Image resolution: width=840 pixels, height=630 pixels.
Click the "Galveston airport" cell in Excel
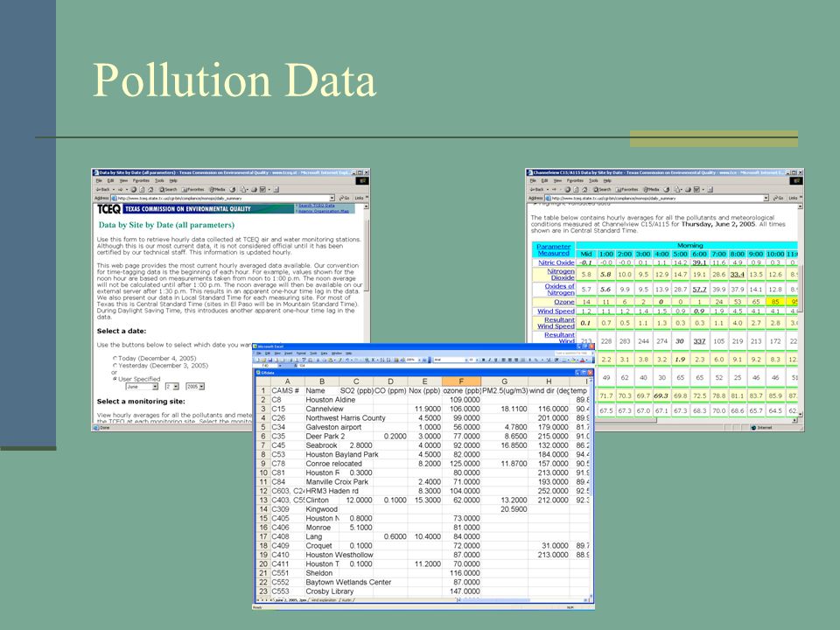(x=333, y=427)
